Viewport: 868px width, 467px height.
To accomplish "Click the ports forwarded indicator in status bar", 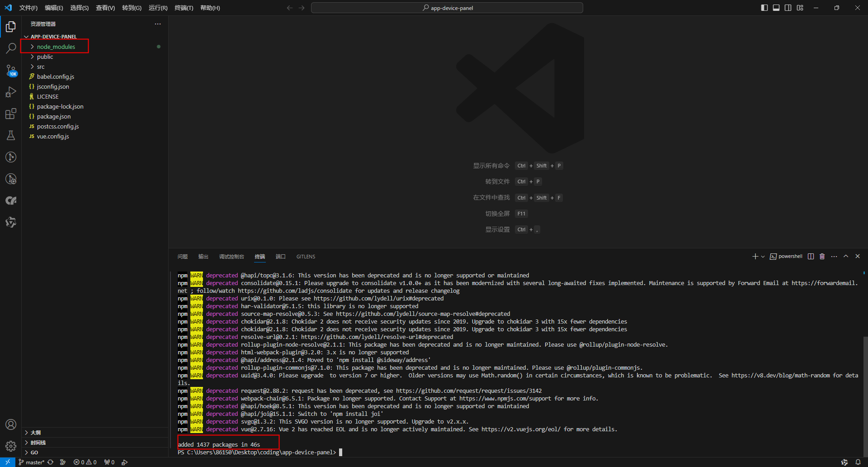I will point(109,462).
